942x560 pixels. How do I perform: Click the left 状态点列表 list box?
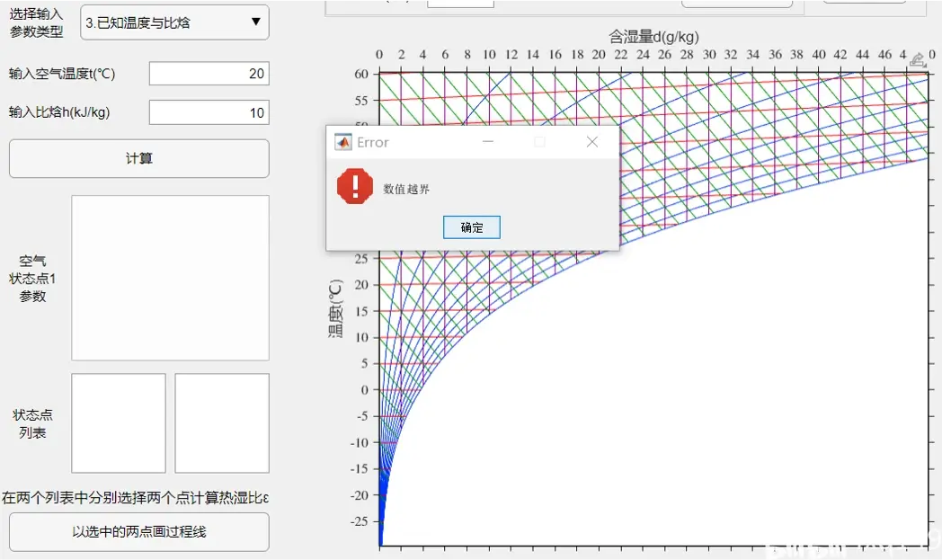tap(119, 422)
